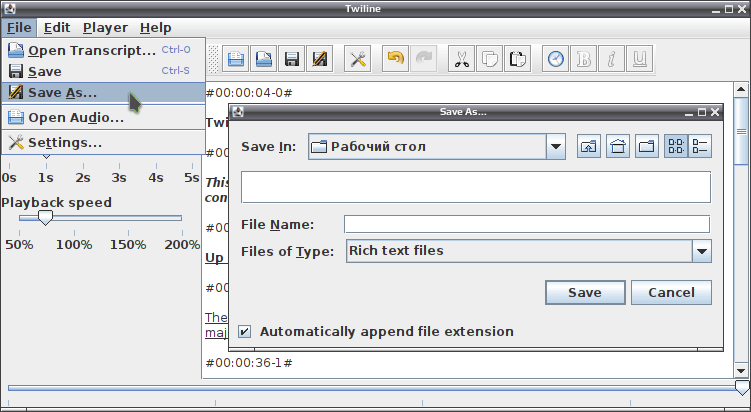Choose Save from the File menu

[x=103, y=71]
